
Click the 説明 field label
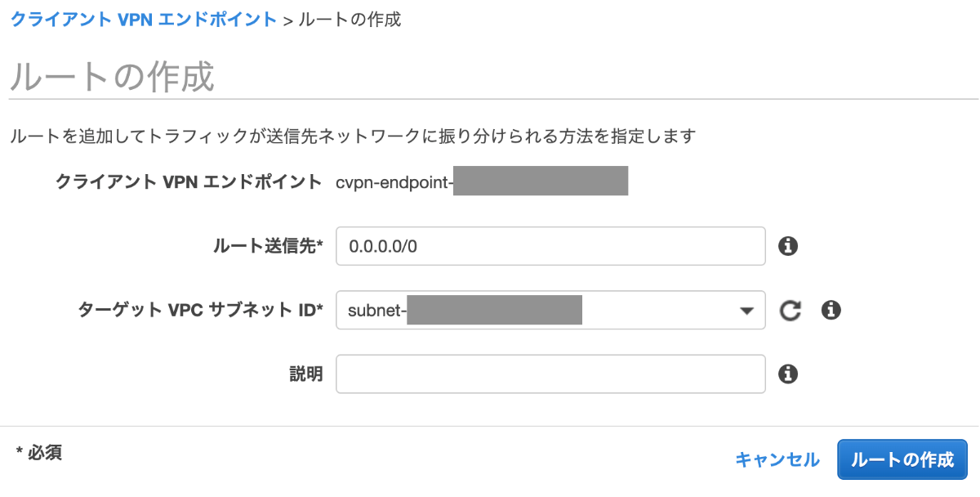tap(306, 374)
